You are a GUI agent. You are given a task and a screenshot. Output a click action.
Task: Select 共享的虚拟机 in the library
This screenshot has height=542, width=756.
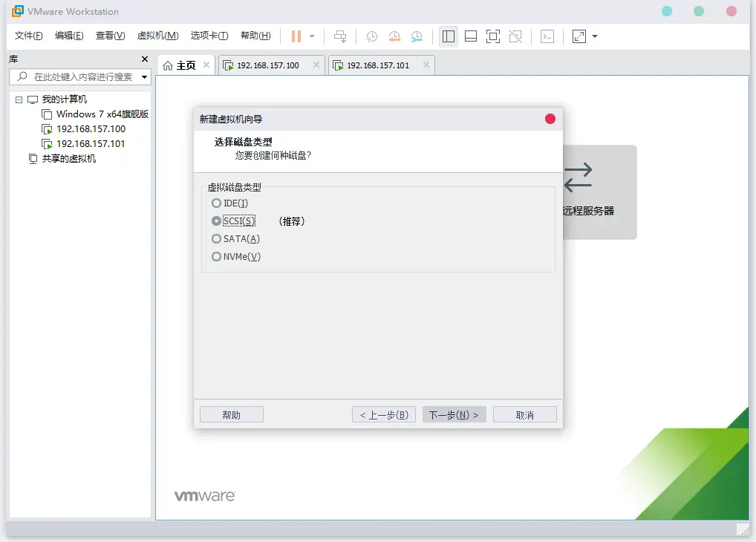(68, 159)
